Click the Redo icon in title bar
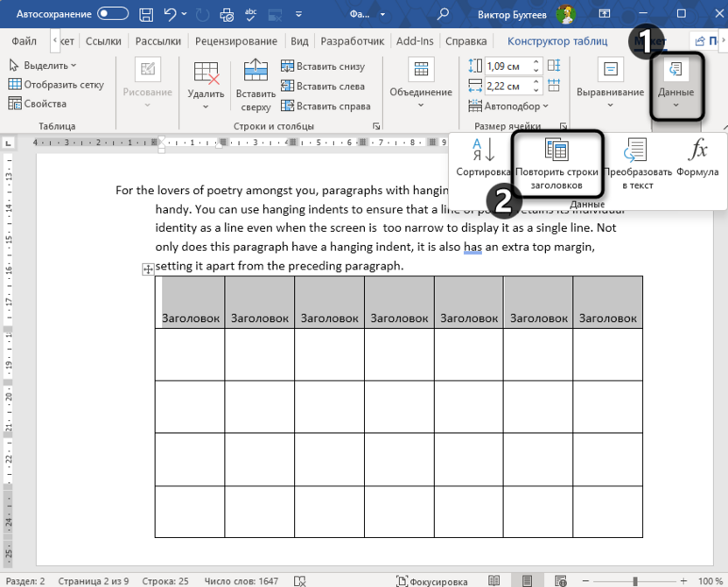The height and width of the screenshot is (587, 728). (202, 15)
